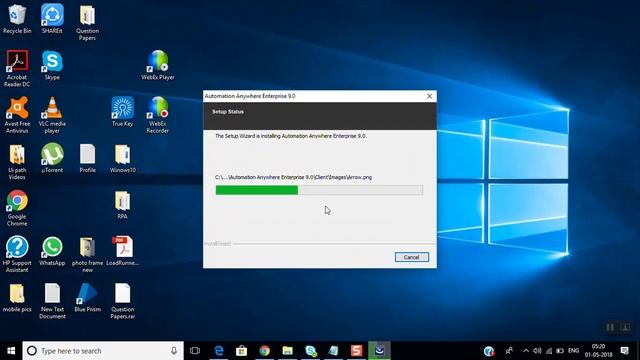Open the ENG input language selector

tap(573, 351)
